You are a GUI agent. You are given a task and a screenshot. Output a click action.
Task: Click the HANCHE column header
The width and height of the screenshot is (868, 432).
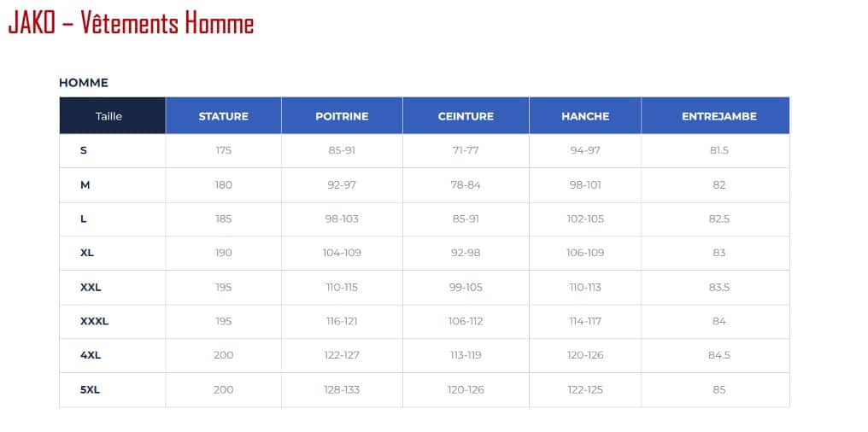pos(585,116)
